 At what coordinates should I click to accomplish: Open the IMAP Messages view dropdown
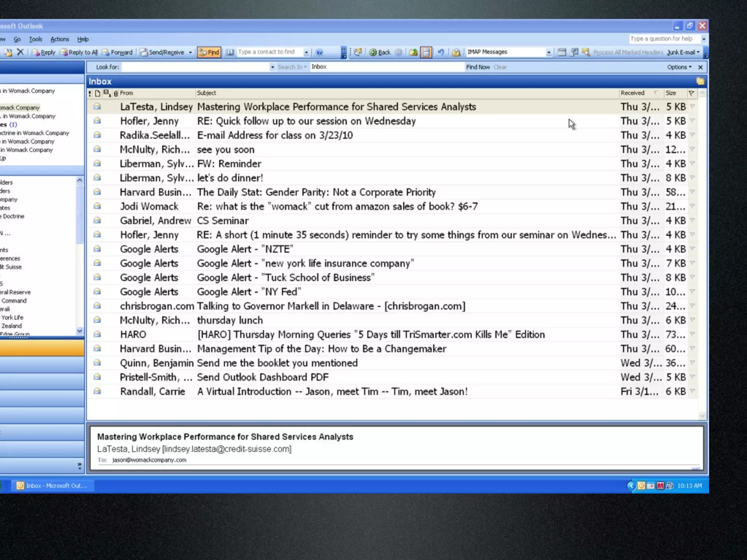tap(549, 52)
